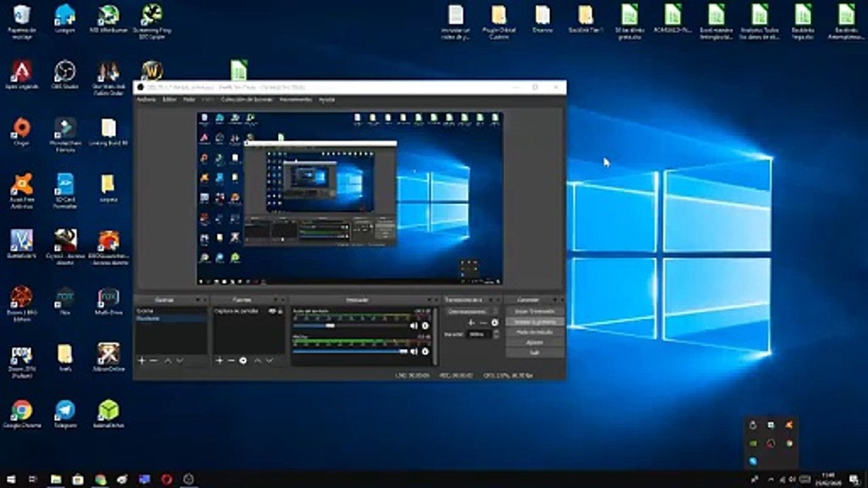Remove the selected source in Fuentes

click(231, 361)
